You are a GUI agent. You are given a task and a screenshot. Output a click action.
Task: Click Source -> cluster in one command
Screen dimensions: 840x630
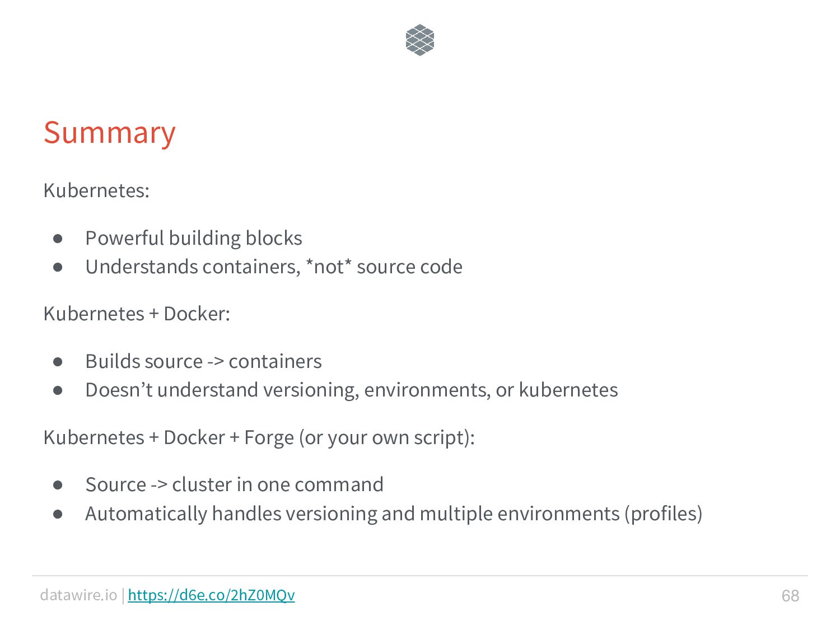point(234,484)
